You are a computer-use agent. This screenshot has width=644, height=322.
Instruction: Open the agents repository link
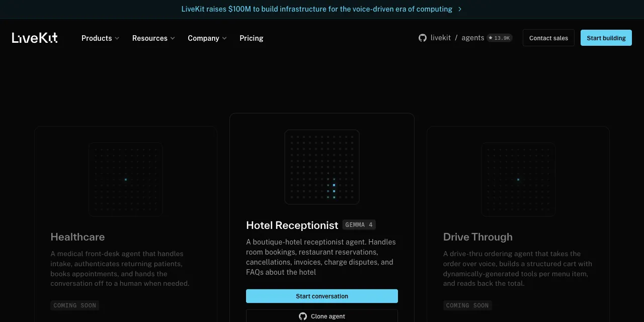pyautogui.click(x=473, y=38)
